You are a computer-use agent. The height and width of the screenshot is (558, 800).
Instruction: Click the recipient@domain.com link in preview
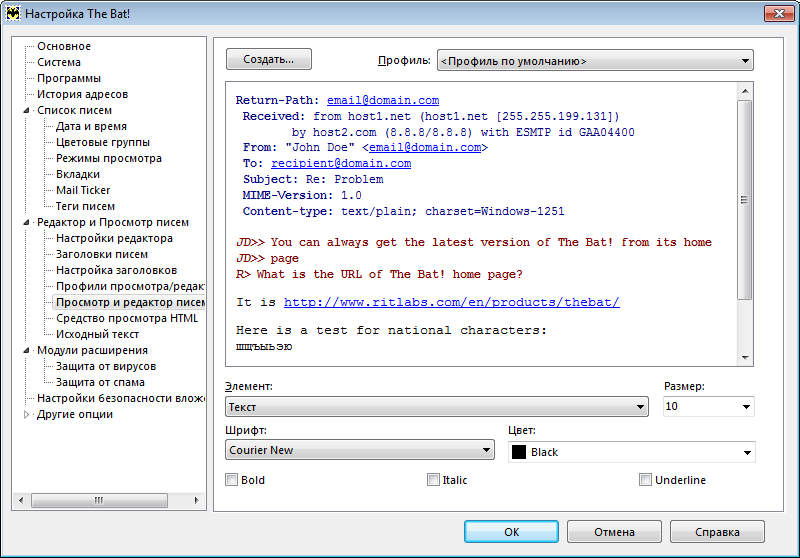coord(341,163)
